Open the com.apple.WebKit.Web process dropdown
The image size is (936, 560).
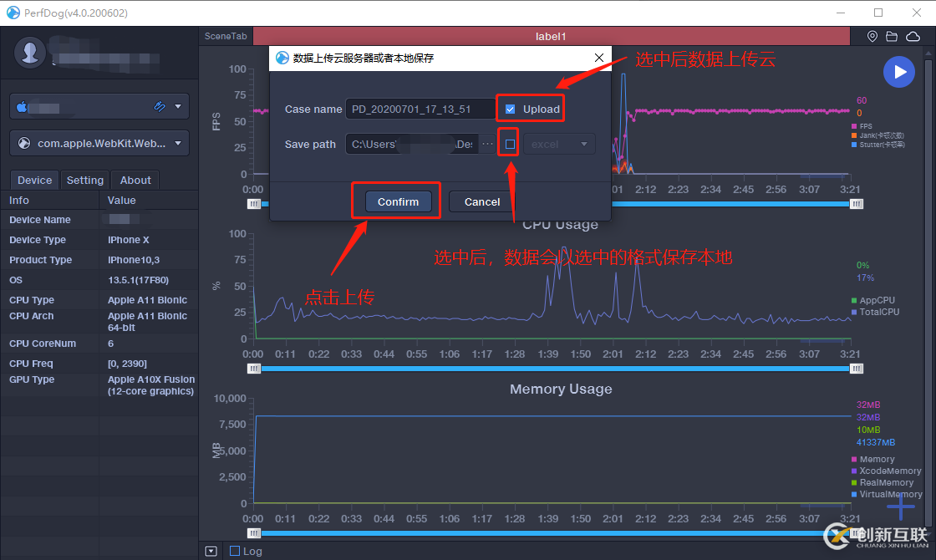(x=99, y=143)
